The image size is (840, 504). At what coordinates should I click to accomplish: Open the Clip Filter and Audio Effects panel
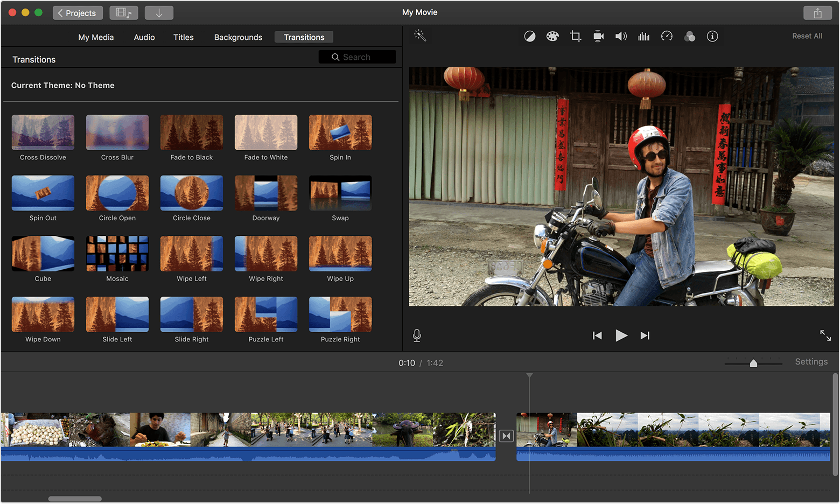pyautogui.click(x=690, y=36)
